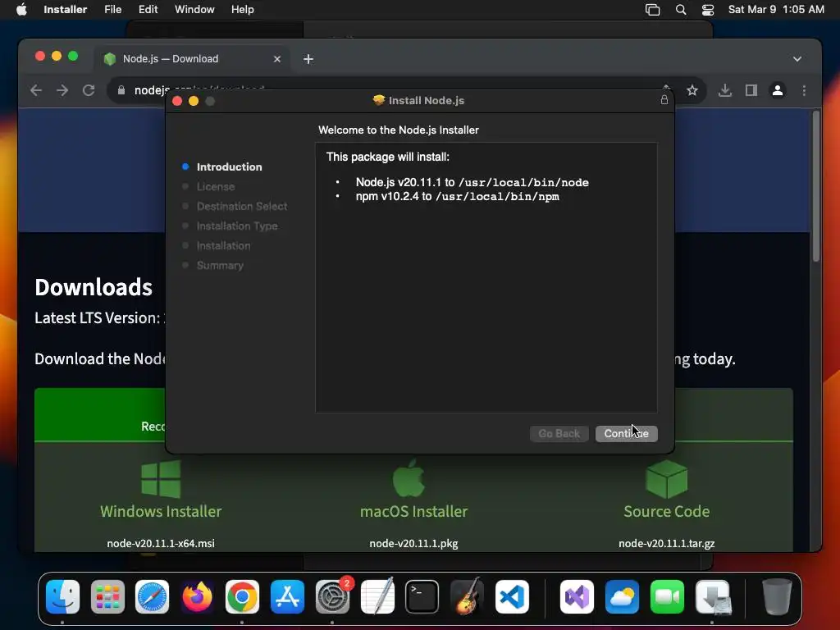Click node-v20.11.1.pkg file name
This screenshot has width=840, height=630.
coord(413,543)
